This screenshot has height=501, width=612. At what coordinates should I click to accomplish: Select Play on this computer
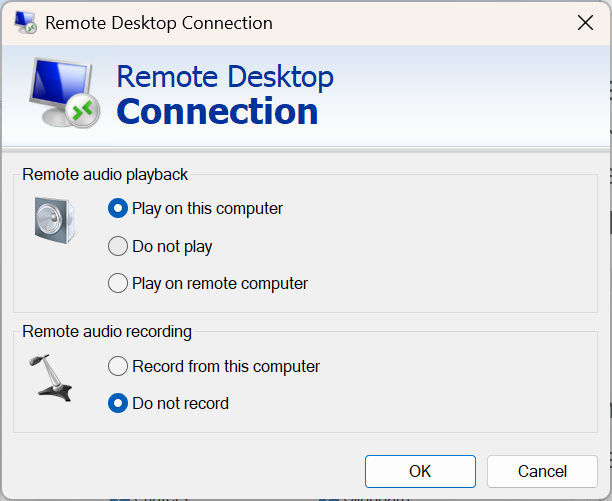(118, 209)
